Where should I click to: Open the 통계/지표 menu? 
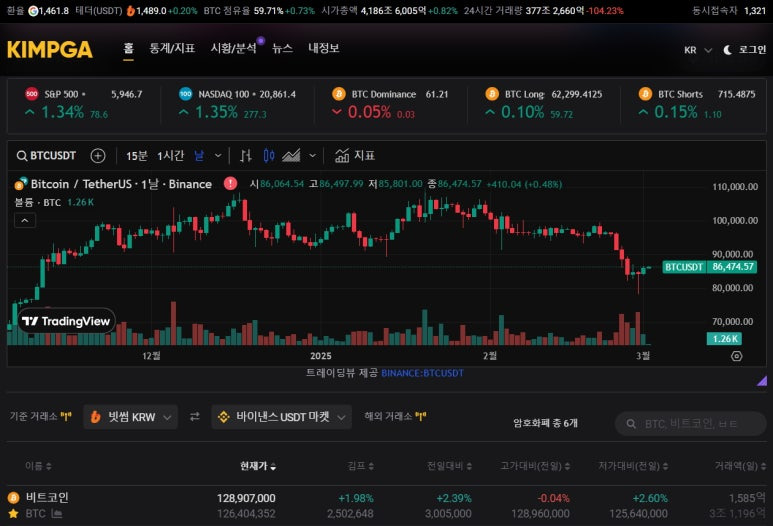[172, 48]
